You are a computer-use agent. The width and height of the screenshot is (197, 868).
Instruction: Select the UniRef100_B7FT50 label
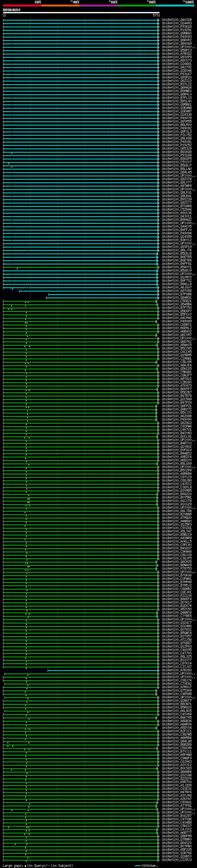click(176, 308)
